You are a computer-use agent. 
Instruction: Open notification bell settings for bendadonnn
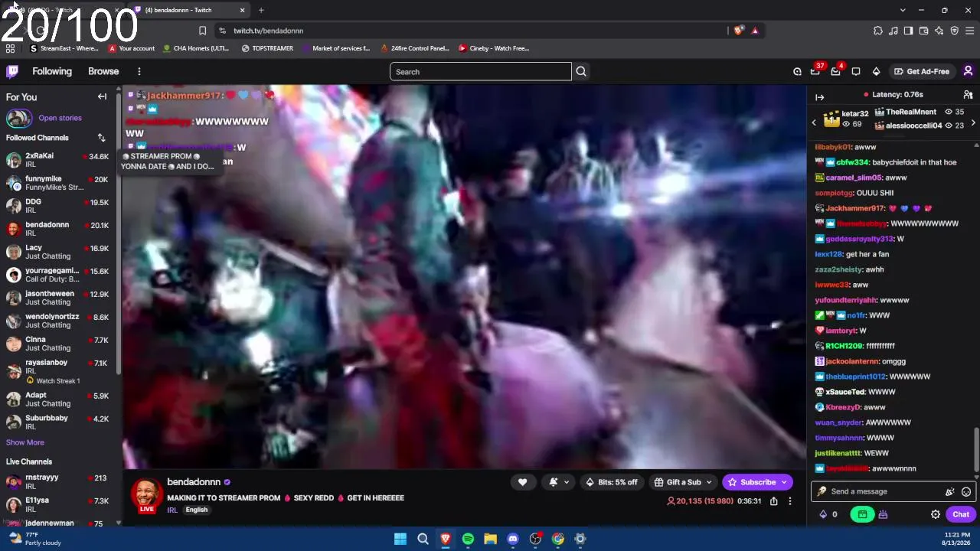559,482
